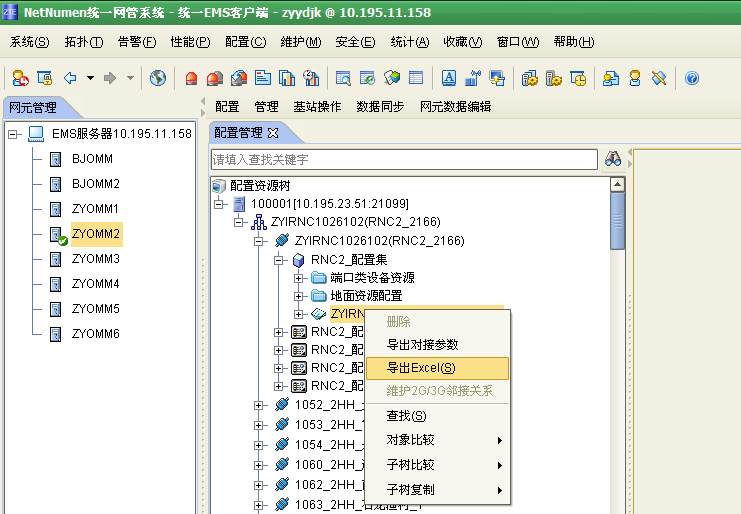741x514 pixels.
Task: Open the forward arrow history dropdown
Action: (x=130, y=78)
